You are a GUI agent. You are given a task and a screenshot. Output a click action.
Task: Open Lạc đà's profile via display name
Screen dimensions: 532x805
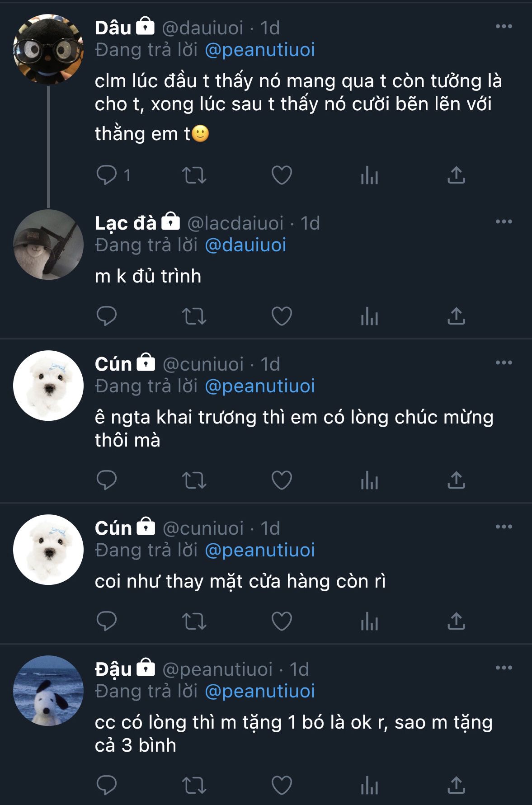(x=125, y=223)
